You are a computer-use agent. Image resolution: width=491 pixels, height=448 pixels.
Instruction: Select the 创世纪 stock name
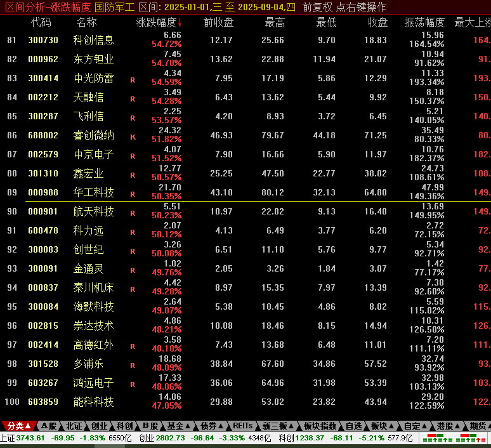pos(88,249)
